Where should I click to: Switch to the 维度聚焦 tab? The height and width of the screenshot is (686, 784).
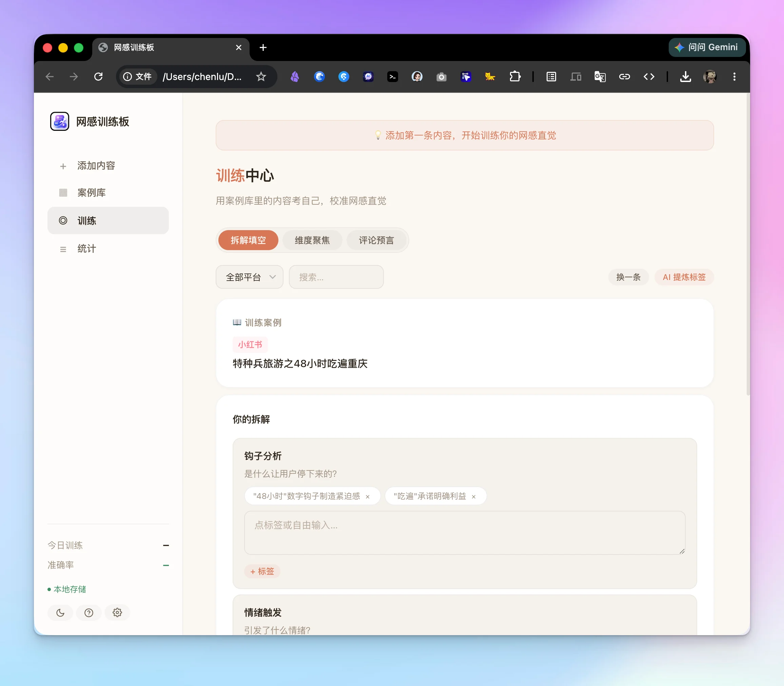tap(312, 240)
